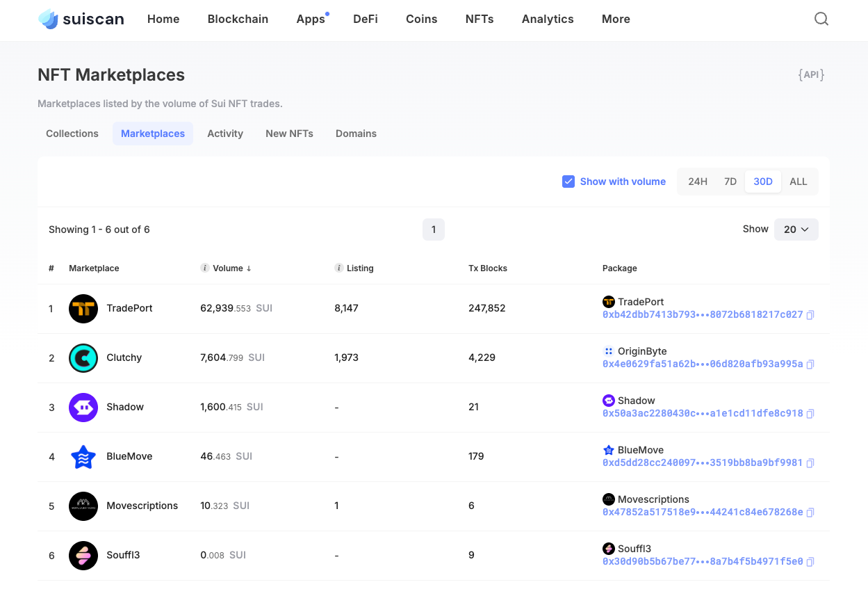Open the DeFi nav menu
Viewport: 868px width, 596px height.
click(366, 19)
